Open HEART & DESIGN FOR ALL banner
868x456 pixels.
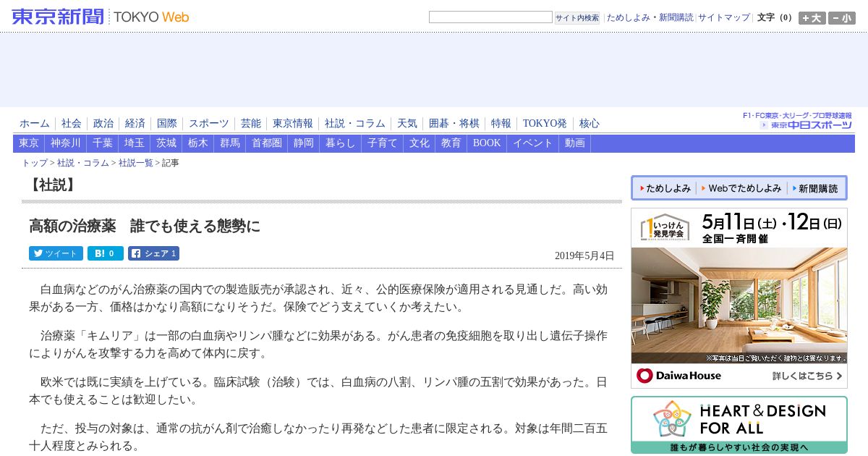[739, 425]
